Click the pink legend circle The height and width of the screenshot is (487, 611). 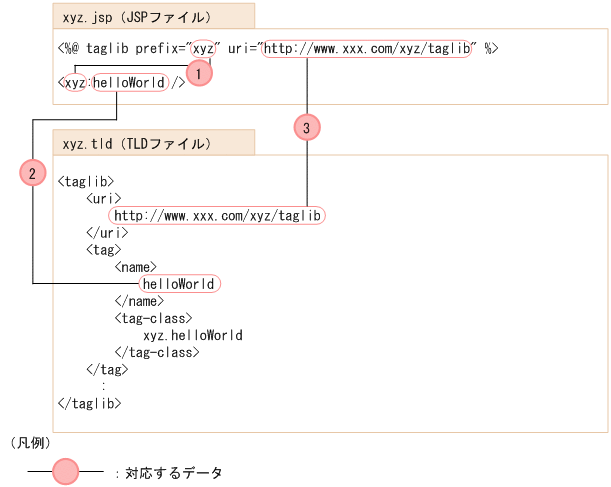(x=66, y=472)
